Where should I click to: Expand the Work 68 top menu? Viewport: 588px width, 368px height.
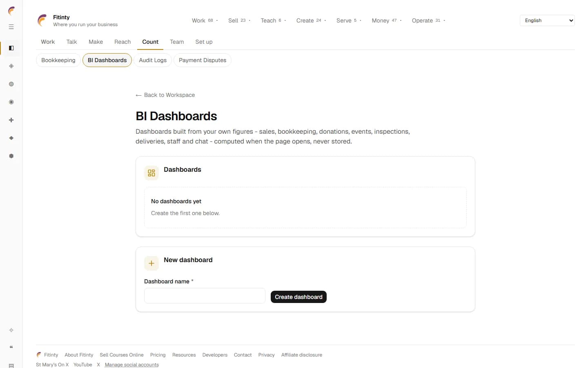click(205, 20)
